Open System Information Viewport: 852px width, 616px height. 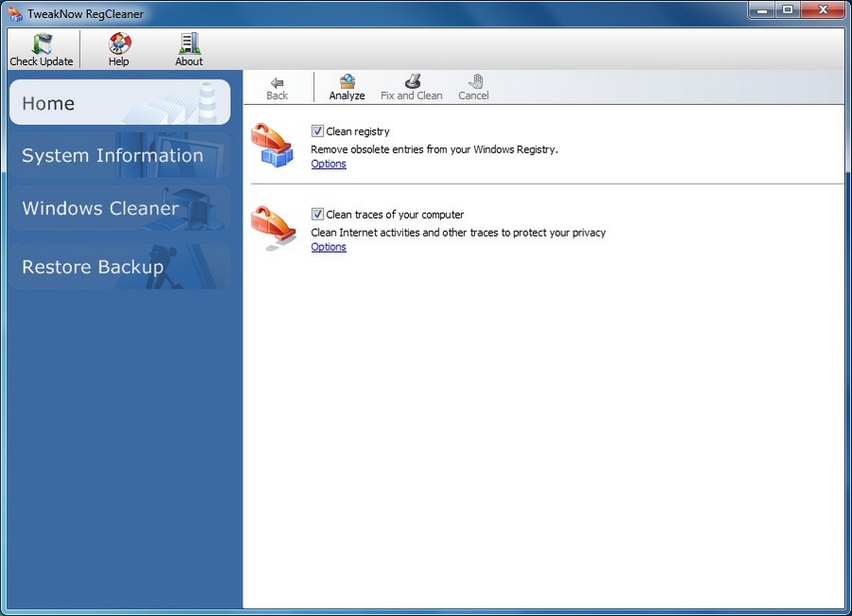coord(118,155)
